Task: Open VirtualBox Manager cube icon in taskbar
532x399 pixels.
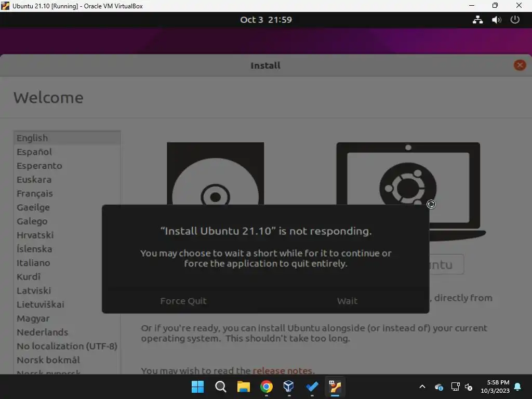Action: [289, 387]
